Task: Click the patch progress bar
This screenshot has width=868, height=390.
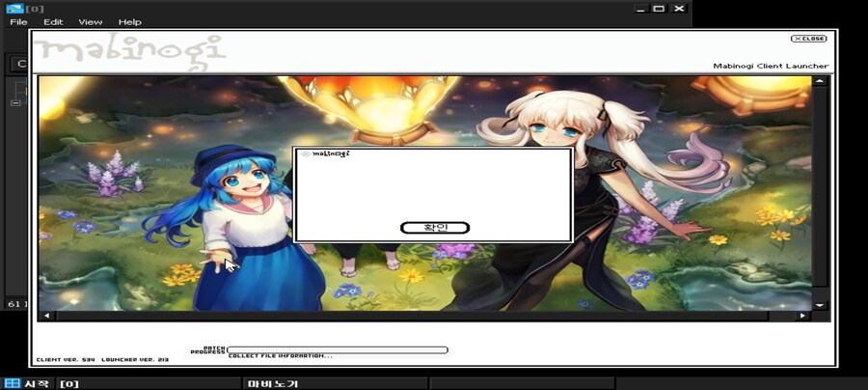Action: coord(338,350)
